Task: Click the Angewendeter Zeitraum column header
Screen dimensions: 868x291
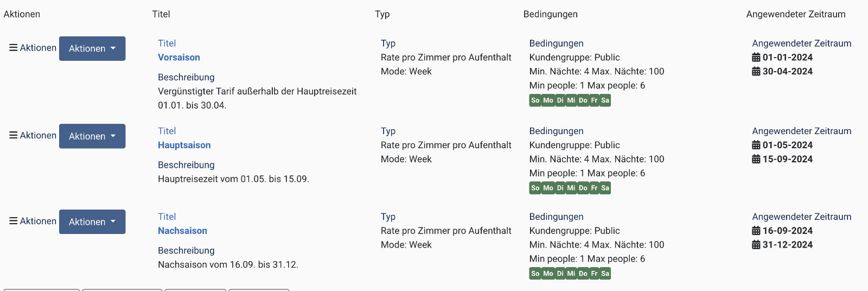Action: pyautogui.click(x=795, y=14)
